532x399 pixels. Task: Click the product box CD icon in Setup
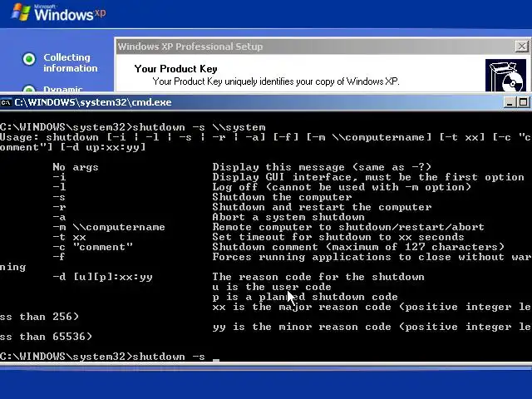(505, 76)
